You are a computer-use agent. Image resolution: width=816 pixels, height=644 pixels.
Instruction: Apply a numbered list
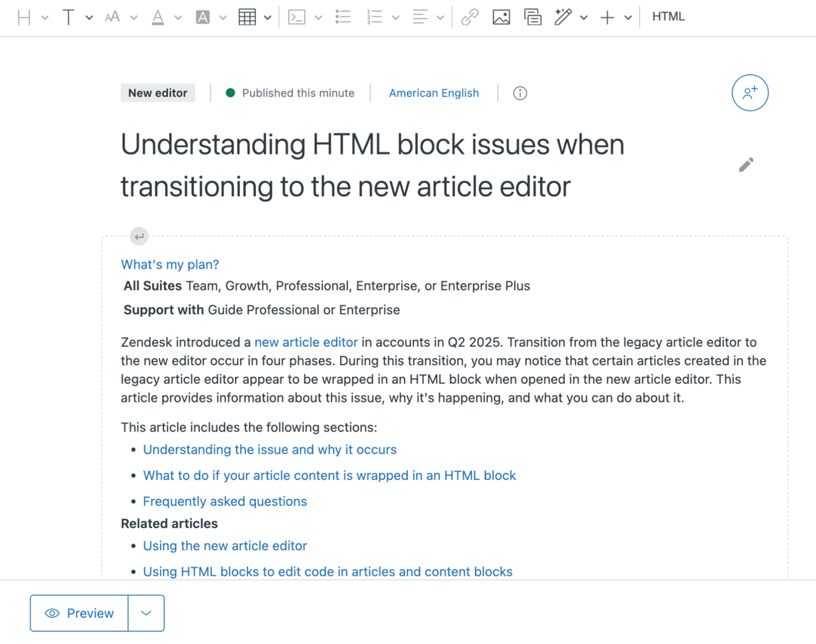click(374, 17)
